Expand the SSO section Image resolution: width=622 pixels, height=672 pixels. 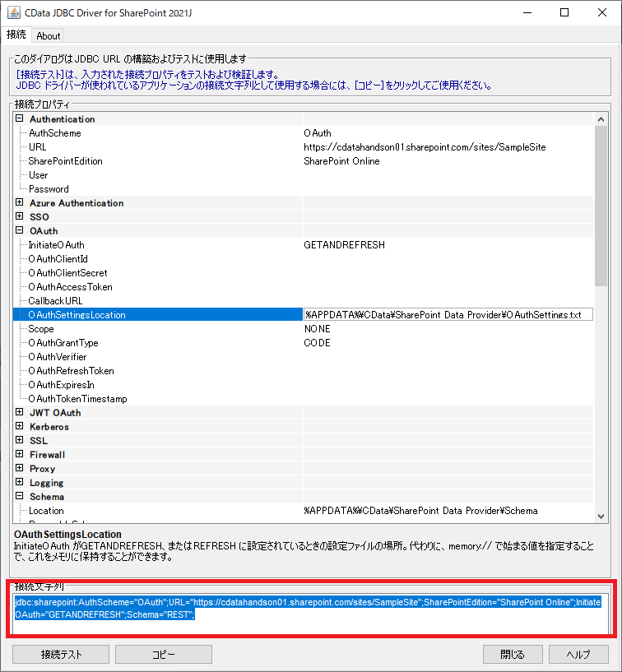(19, 216)
